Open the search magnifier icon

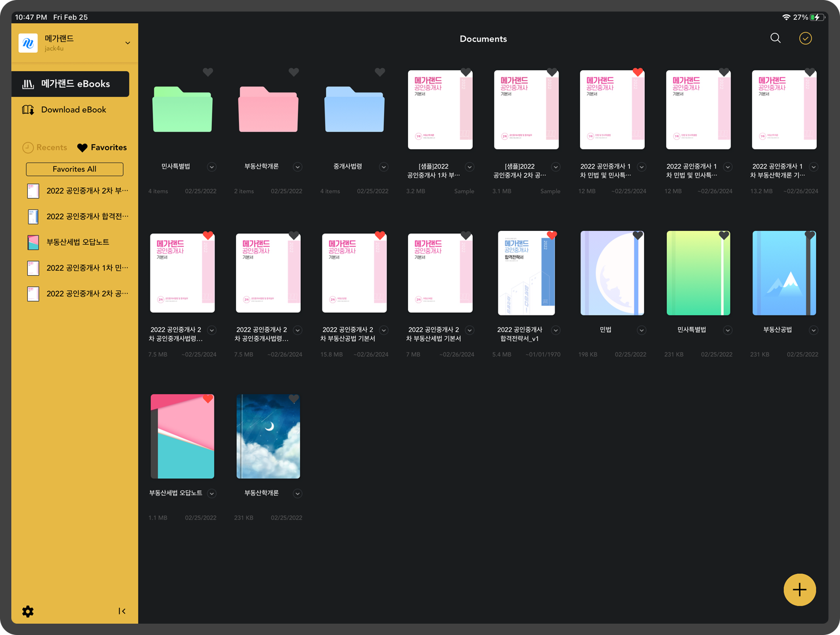775,38
